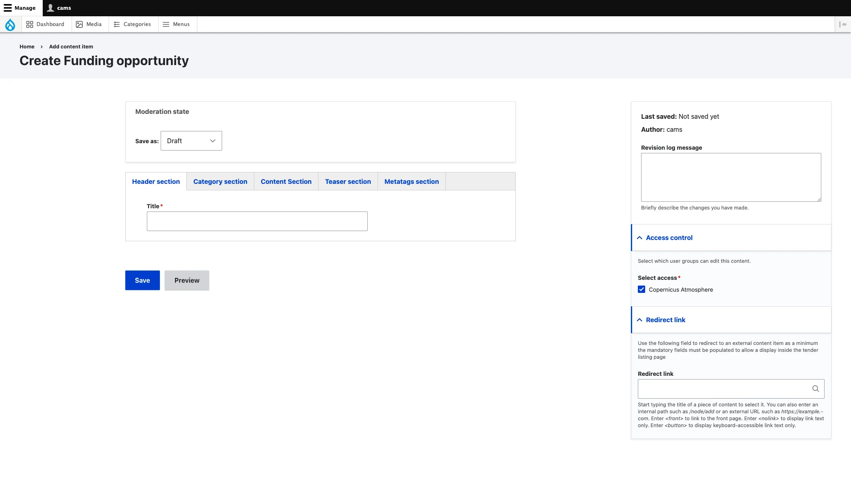Click the toolbar orientation toggle icon
The width and height of the screenshot is (851, 504).
tap(843, 24)
